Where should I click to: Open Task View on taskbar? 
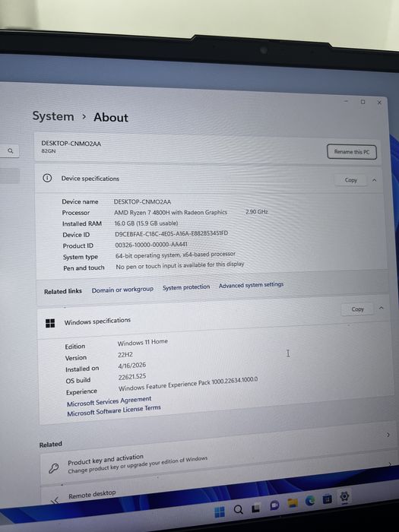pos(256,508)
